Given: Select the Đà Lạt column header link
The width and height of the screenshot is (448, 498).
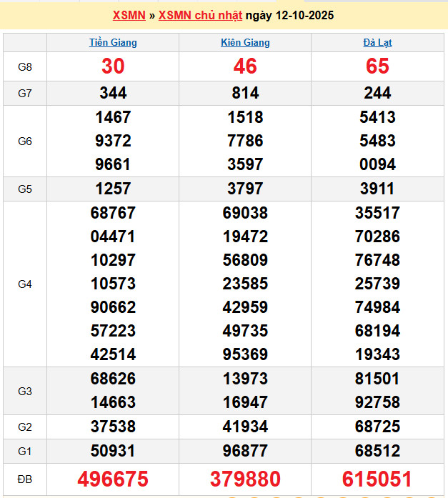Looking at the screenshot, I should pyautogui.click(x=377, y=42).
